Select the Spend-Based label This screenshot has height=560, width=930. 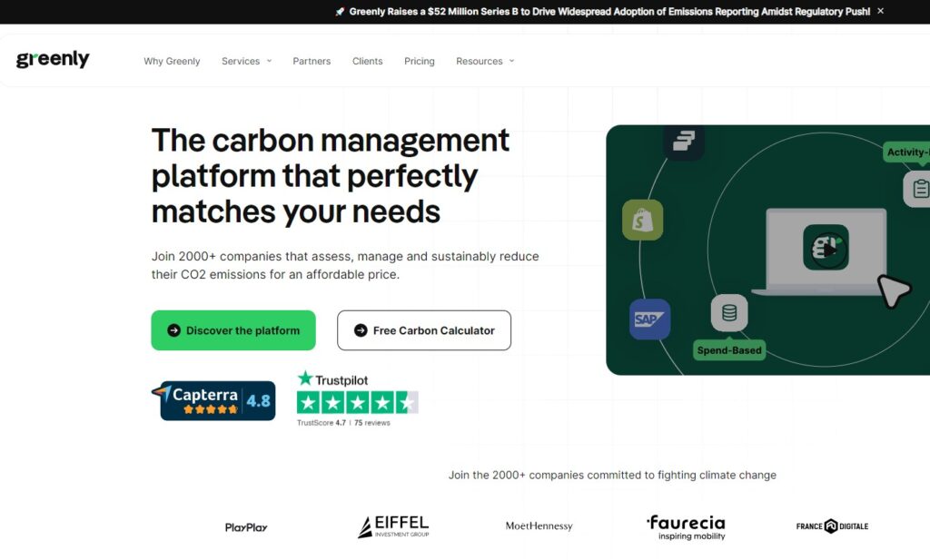tap(729, 350)
